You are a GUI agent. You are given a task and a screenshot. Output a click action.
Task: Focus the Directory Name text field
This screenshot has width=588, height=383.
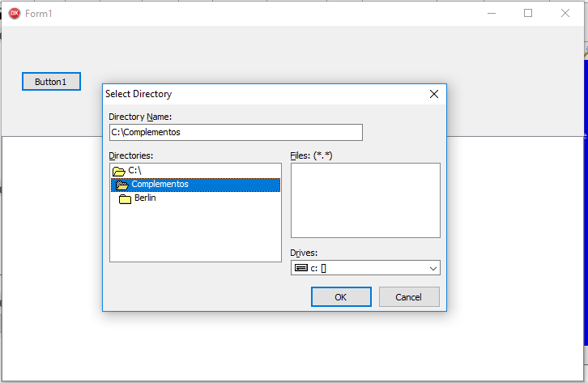click(x=235, y=132)
